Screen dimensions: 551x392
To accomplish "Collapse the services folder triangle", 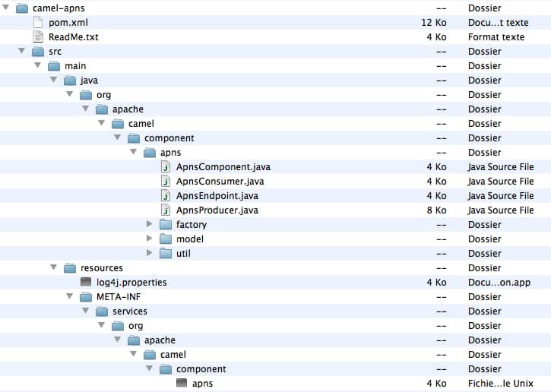I will point(86,311).
